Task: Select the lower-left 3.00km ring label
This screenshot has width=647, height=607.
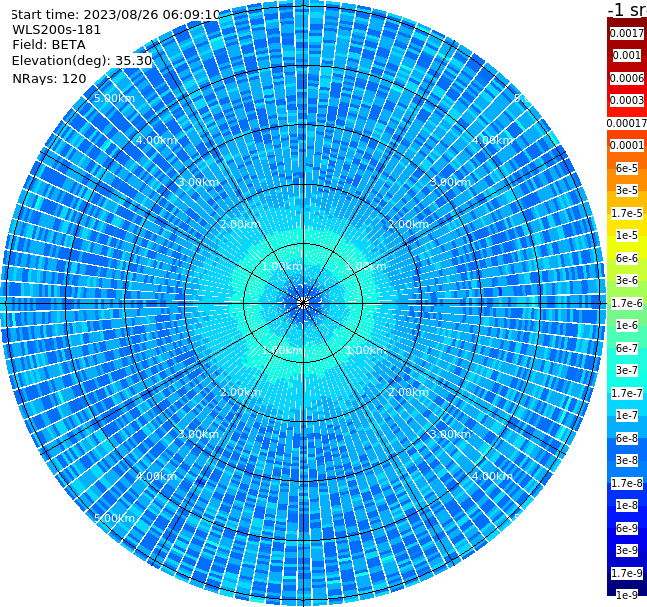Action: (198, 434)
